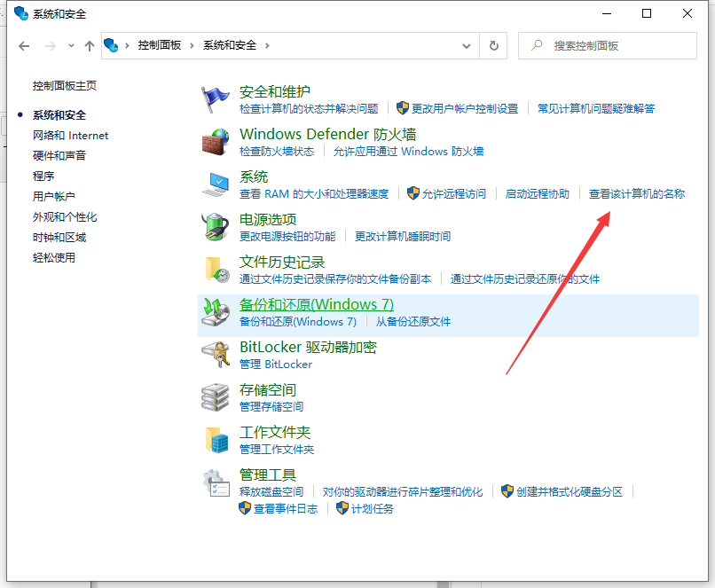Click the 备份和还原(Windows 7) green icon
The image size is (715, 588).
pyautogui.click(x=214, y=311)
